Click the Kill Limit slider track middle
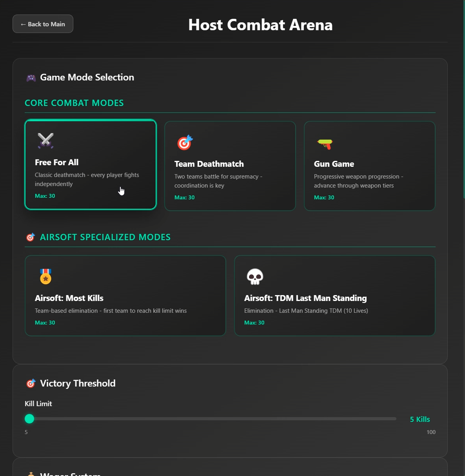 tap(211, 419)
